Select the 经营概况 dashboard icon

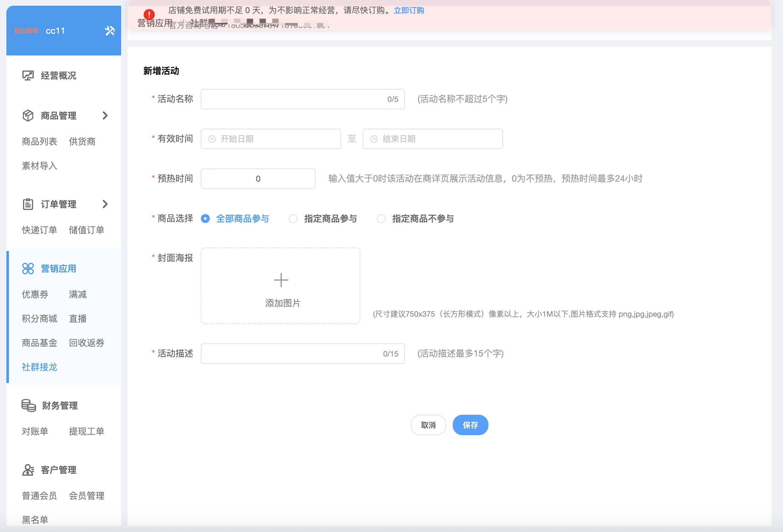(x=28, y=75)
